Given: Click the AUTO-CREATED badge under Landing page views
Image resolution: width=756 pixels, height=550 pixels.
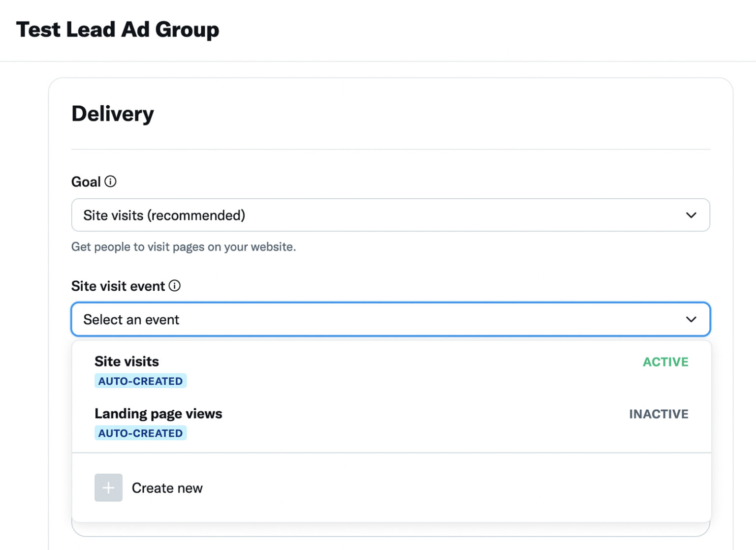Looking at the screenshot, I should tap(140, 432).
